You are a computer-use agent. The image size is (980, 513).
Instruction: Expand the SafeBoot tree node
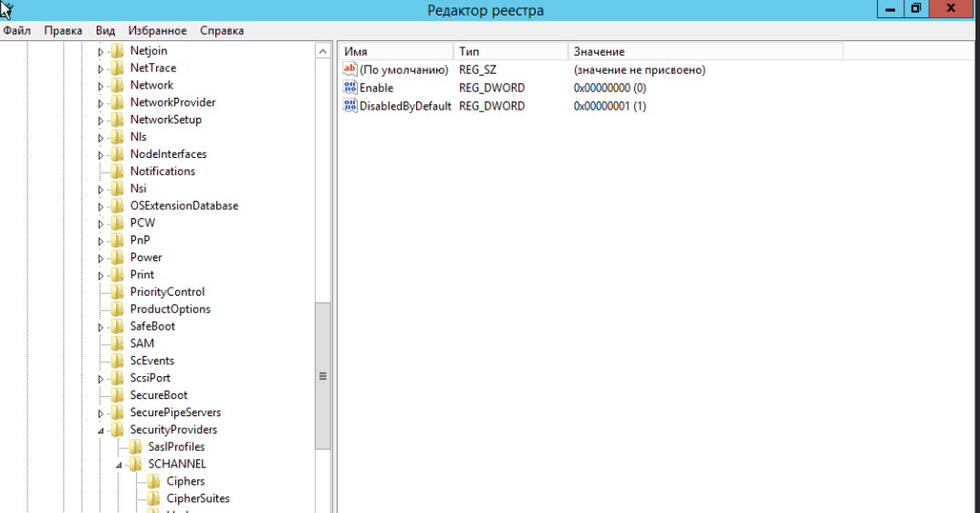[101, 327]
